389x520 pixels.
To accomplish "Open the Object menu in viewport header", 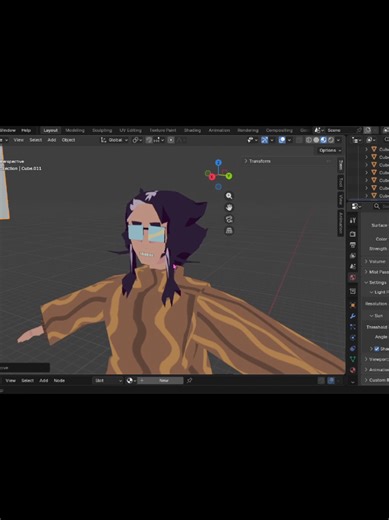I will pos(68,140).
